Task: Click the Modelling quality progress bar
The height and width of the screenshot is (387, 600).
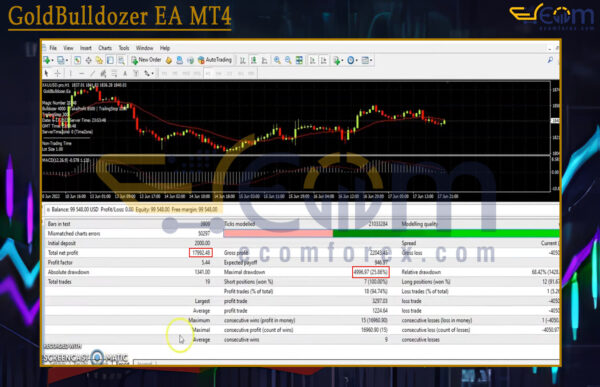Action: click(x=391, y=233)
